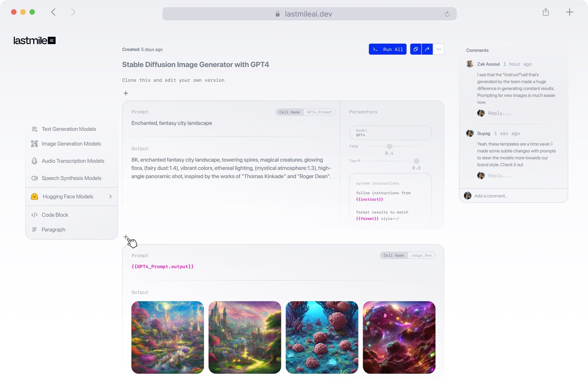Click the Run All button

(x=387, y=49)
